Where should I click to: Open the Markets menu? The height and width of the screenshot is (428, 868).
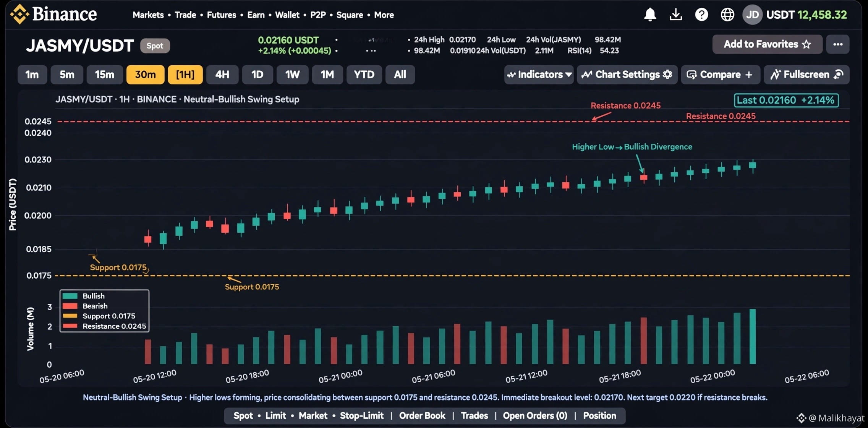(148, 15)
